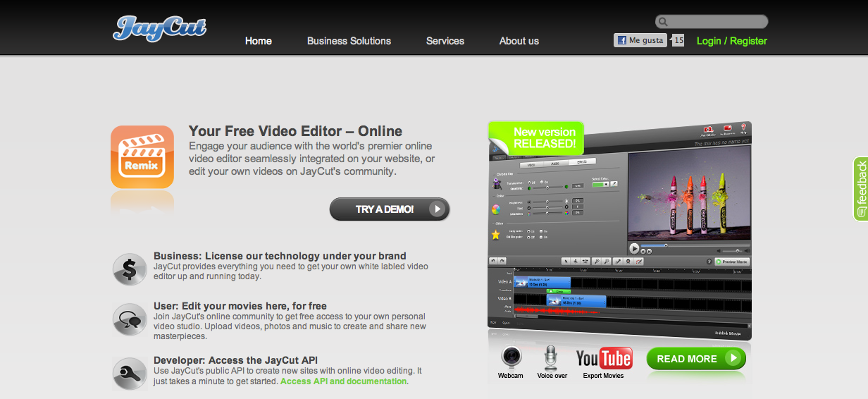The width and height of the screenshot is (868, 399).
Task: Click the Webcam icon
Action: (x=511, y=357)
